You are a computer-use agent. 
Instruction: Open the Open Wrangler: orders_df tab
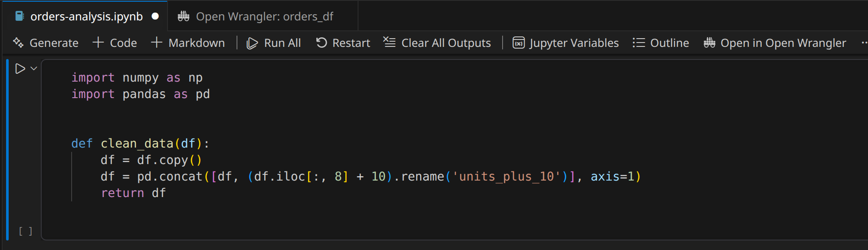[x=263, y=16]
